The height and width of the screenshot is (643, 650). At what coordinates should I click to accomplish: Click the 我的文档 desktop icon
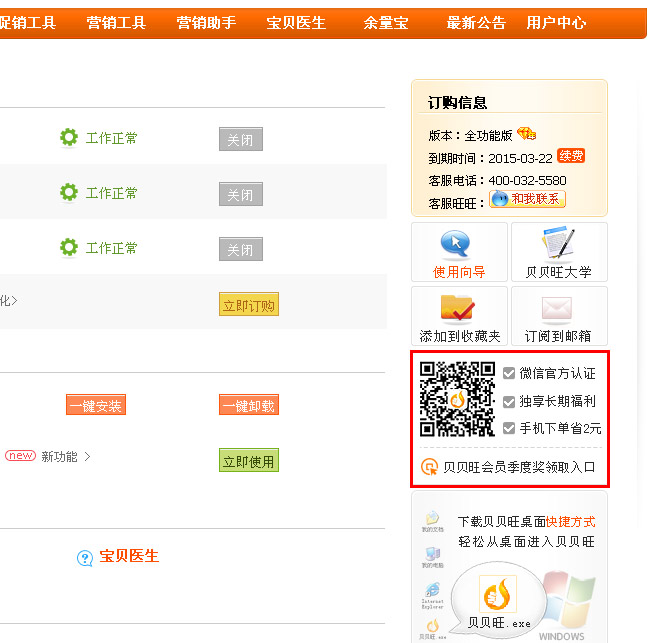coord(432,521)
